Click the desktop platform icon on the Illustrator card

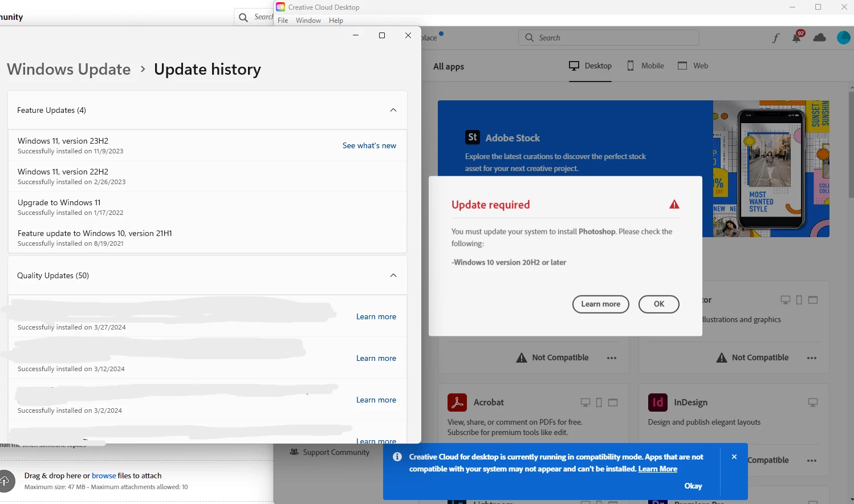click(786, 300)
